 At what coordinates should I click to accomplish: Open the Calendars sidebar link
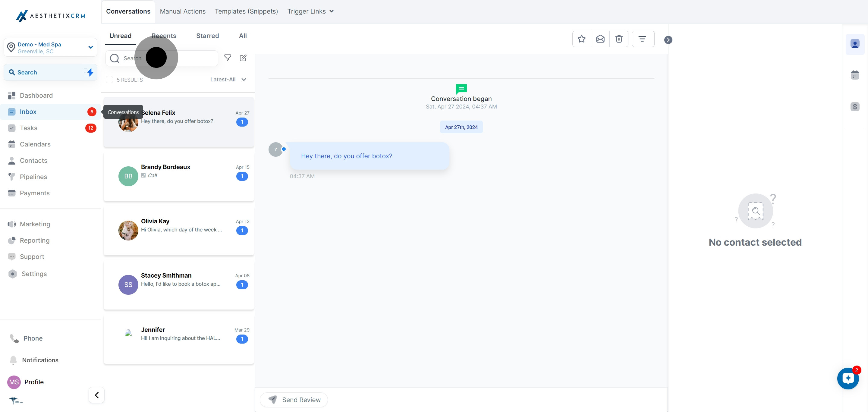[x=35, y=144]
